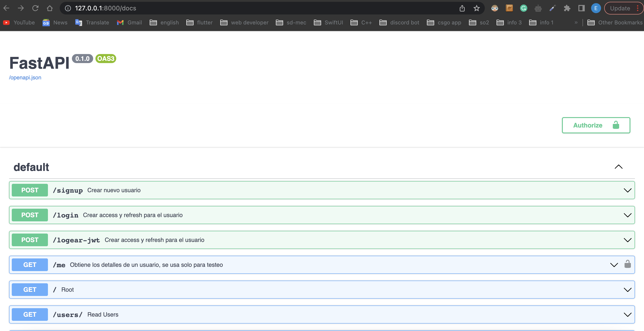
Task: Expand the GET /users/ endpoint chevron
Action: 627,314
